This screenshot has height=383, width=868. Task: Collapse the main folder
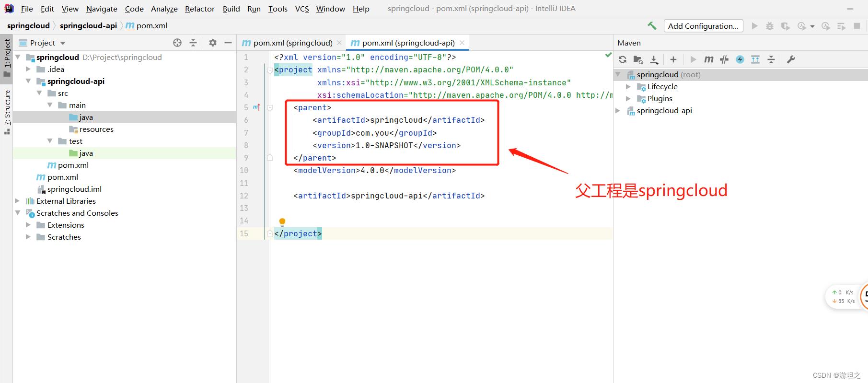tap(50, 105)
